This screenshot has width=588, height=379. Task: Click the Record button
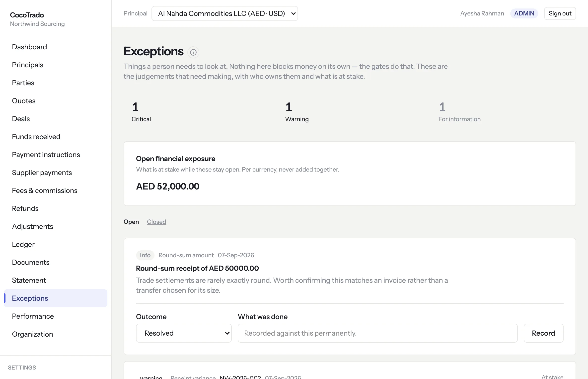point(543,333)
